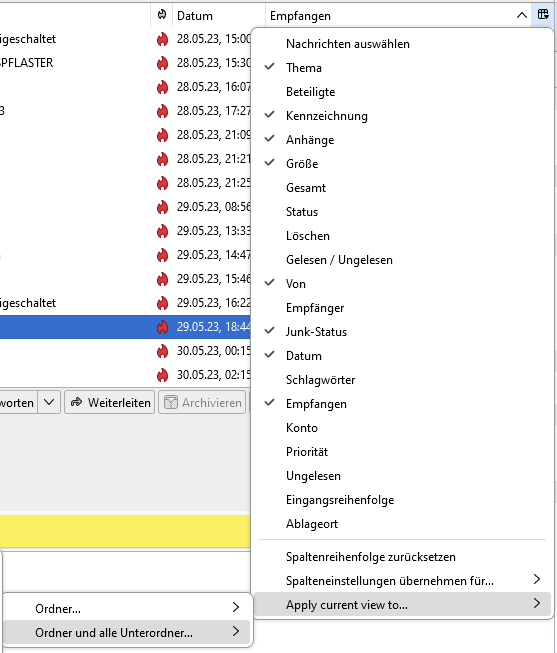Enable the Beteiligte column
Screen dimensions: 557x653
(x=402, y=92)
